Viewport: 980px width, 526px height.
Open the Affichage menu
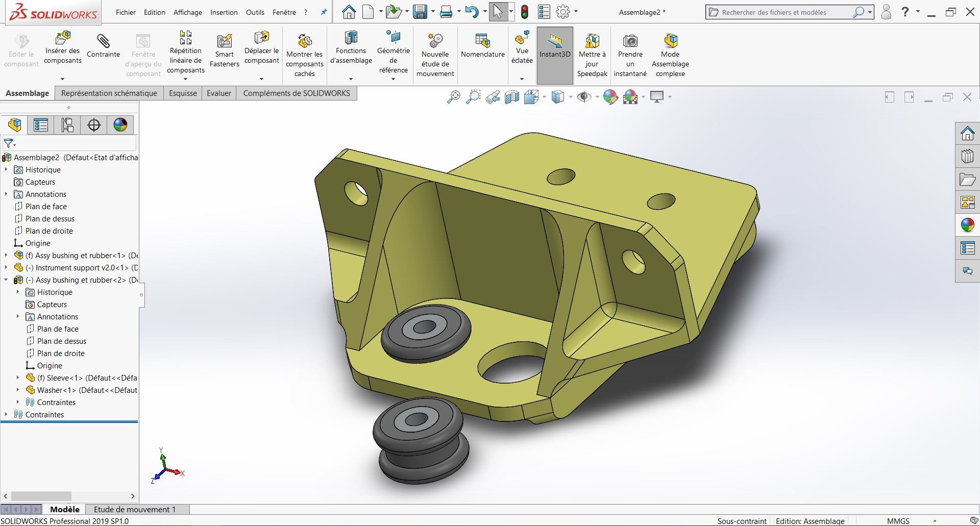188,12
